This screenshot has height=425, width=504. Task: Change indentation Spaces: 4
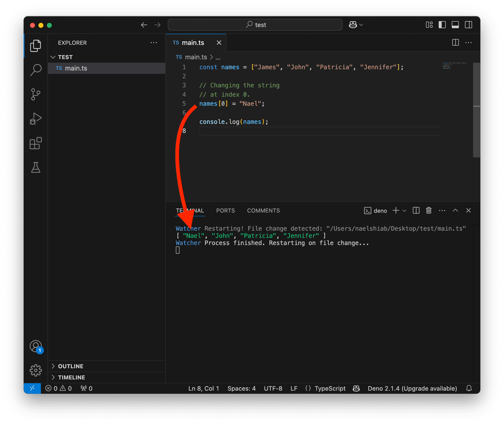click(x=241, y=388)
